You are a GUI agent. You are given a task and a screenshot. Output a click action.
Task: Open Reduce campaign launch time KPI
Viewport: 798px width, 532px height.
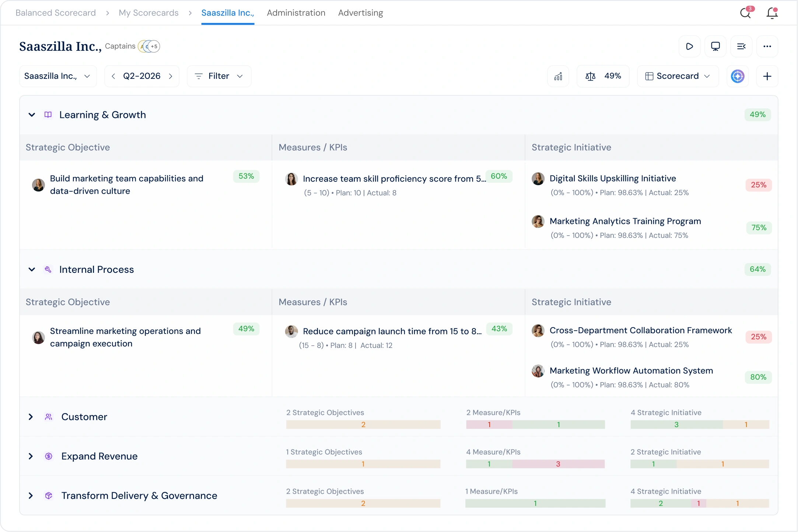pos(392,331)
